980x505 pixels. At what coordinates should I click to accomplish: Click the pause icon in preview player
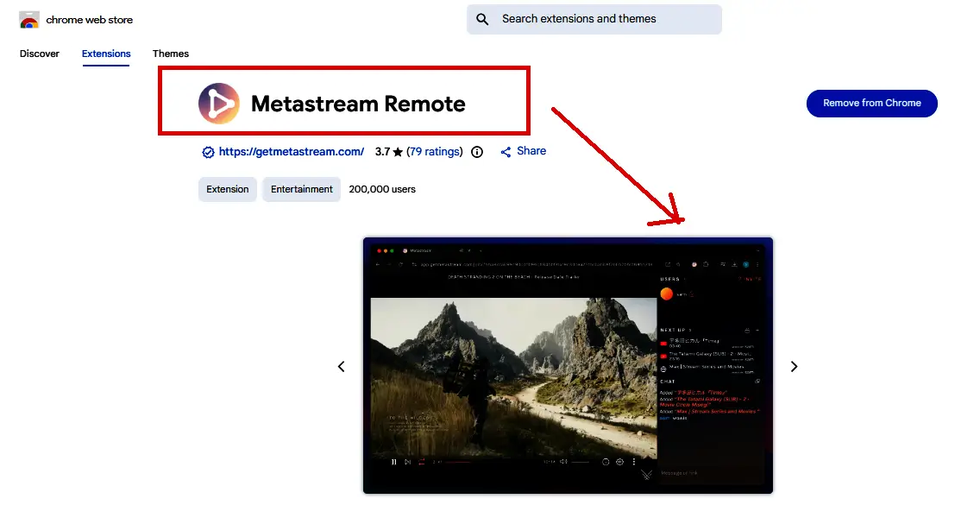394,462
